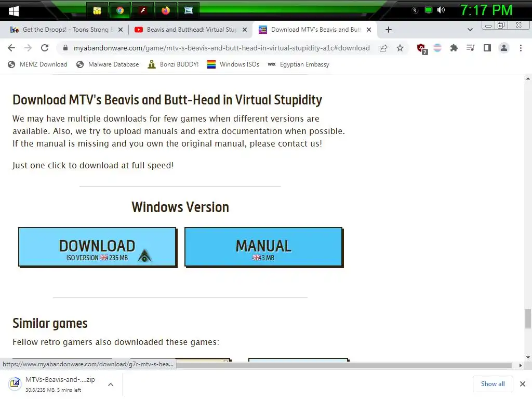Open the Extensions puzzle menu
The image size is (532, 399).
[454, 48]
